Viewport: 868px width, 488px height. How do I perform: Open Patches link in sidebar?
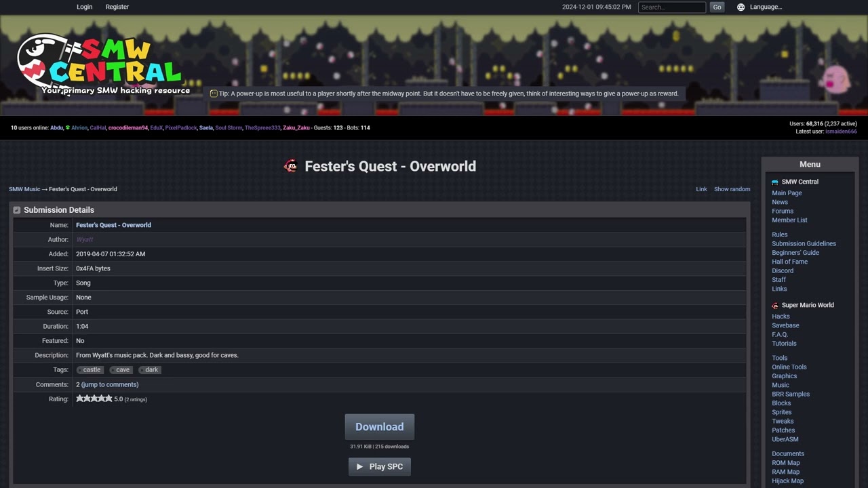click(x=783, y=430)
